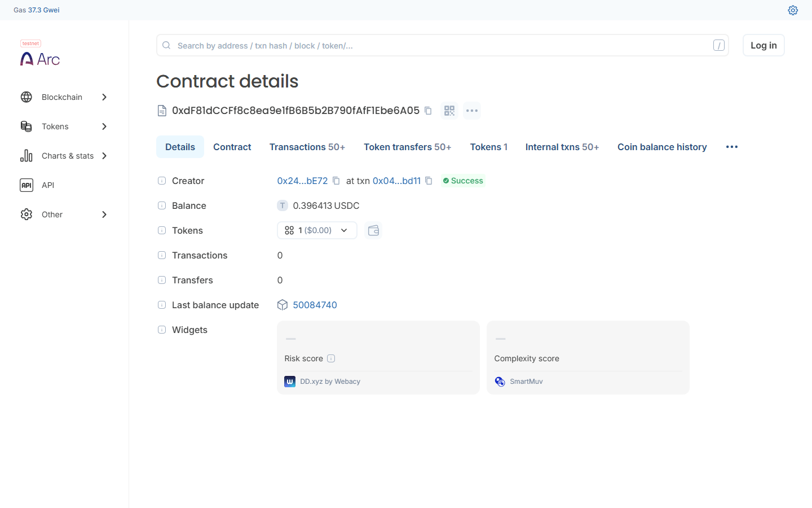Image resolution: width=812 pixels, height=508 pixels.
Task: Select the Details tab
Action: coord(180,147)
